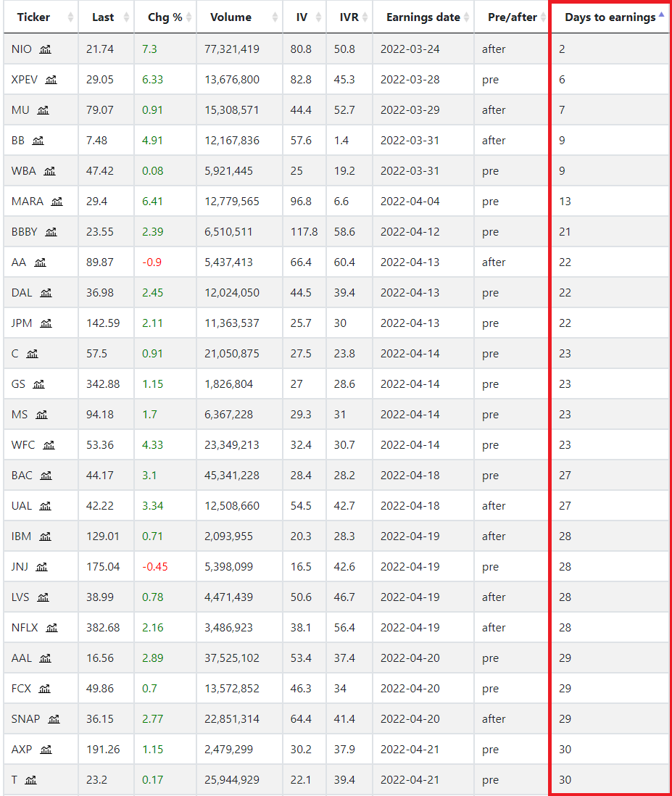Open the chart icon next to AA
This screenshot has height=796, width=672.
click(40, 262)
